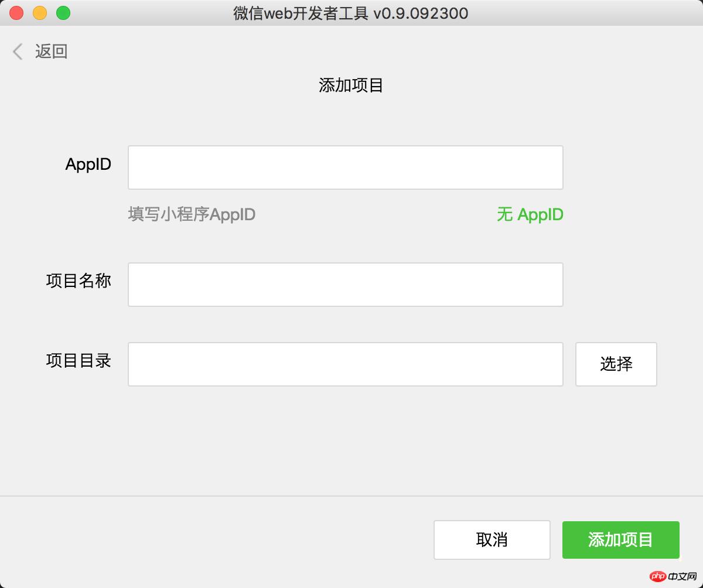703x588 pixels.
Task: Focus the AppID input field
Action: [x=345, y=167]
